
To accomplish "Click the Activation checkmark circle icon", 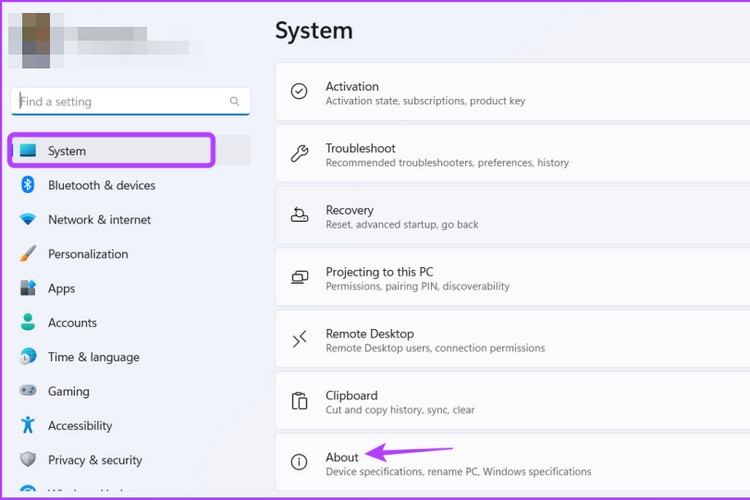I will pyautogui.click(x=299, y=91).
